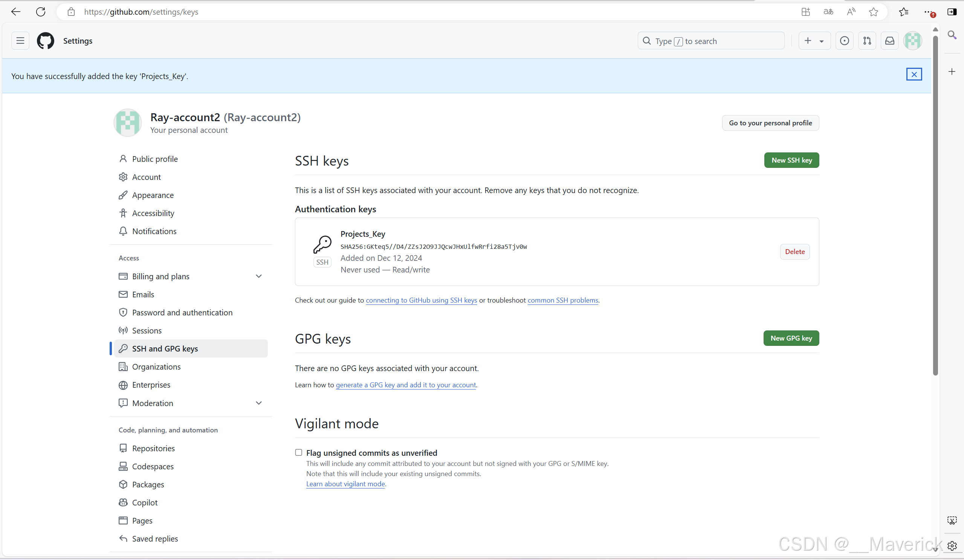
Task: Open Public profile settings
Action: click(154, 159)
